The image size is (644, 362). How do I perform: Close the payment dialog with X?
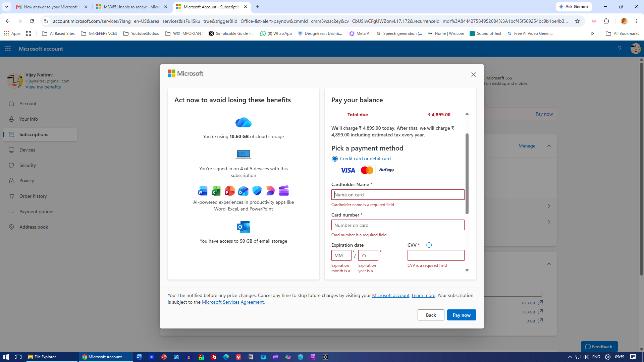pyautogui.click(x=473, y=74)
